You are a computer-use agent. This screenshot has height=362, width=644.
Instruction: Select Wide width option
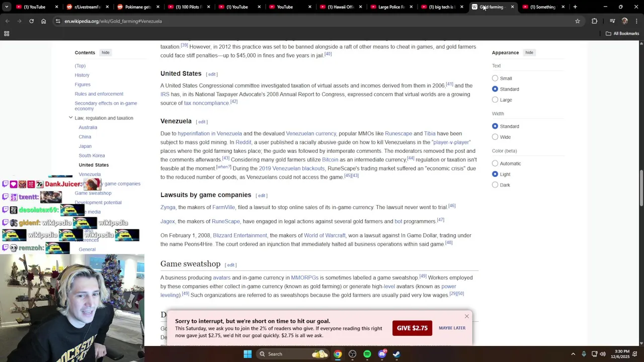pyautogui.click(x=495, y=137)
